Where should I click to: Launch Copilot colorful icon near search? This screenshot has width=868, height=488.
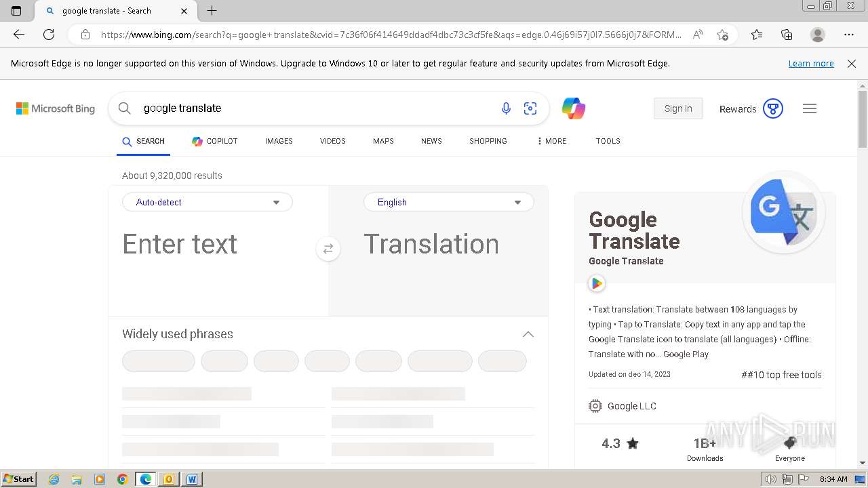pyautogui.click(x=574, y=108)
